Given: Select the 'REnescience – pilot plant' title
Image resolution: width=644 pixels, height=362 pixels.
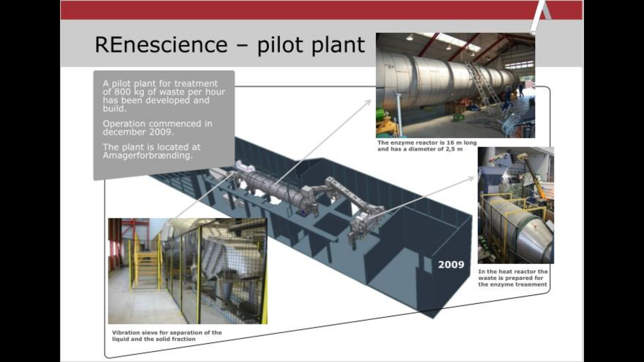Looking at the screenshot, I should (x=230, y=45).
